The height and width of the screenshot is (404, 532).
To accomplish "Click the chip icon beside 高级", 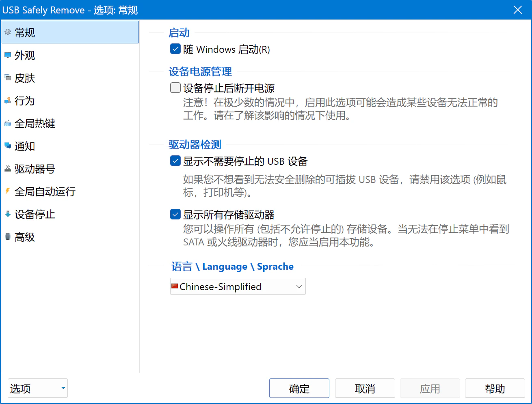I will coord(8,236).
